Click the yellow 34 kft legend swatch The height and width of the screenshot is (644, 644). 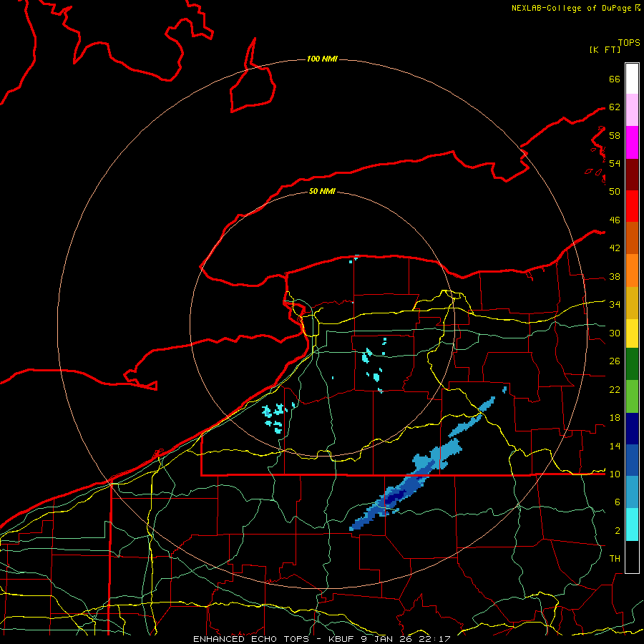point(632,333)
